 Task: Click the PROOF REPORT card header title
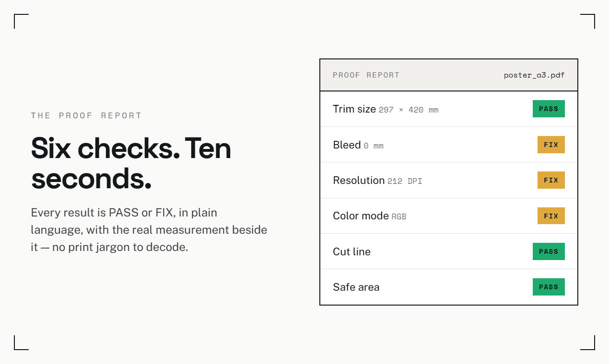tap(366, 75)
